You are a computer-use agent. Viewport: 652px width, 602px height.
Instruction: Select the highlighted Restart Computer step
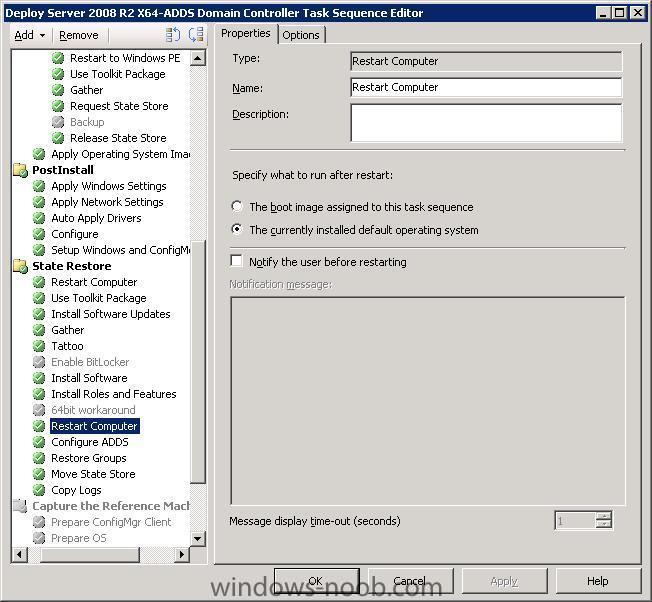point(94,426)
